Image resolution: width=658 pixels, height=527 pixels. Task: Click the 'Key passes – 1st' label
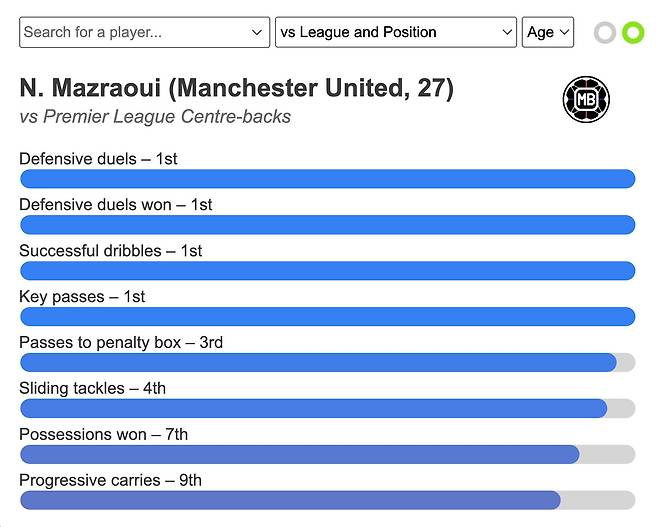click(x=82, y=296)
